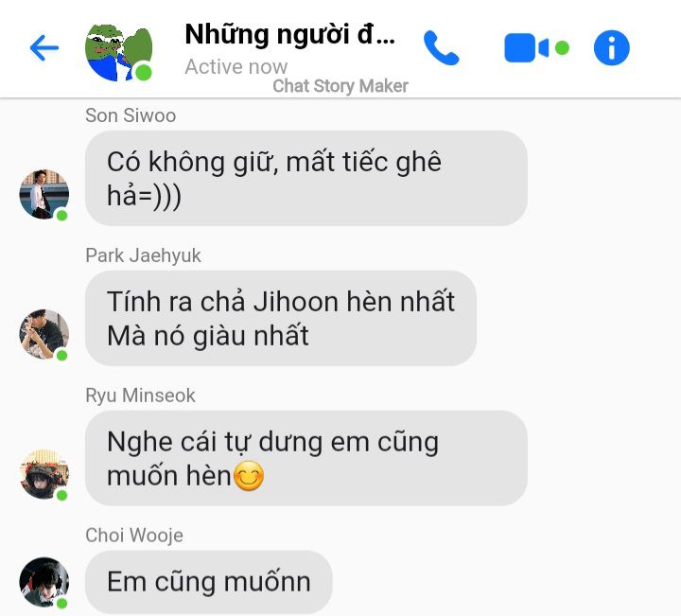Select the message "Em cũng muốnn"
Screen dimensions: 681x616
[208, 582]
